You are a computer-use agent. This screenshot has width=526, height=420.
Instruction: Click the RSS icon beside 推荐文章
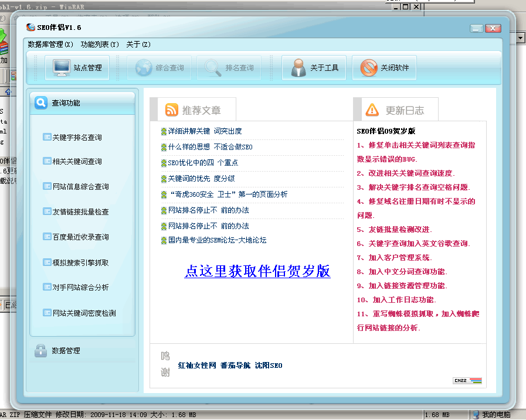click(171, 109)
